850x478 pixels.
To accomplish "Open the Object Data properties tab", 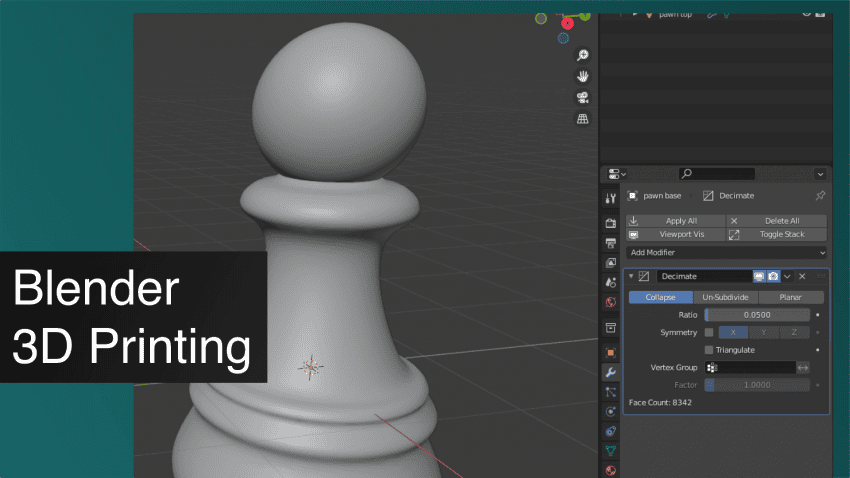I will (x=611, y=451).
